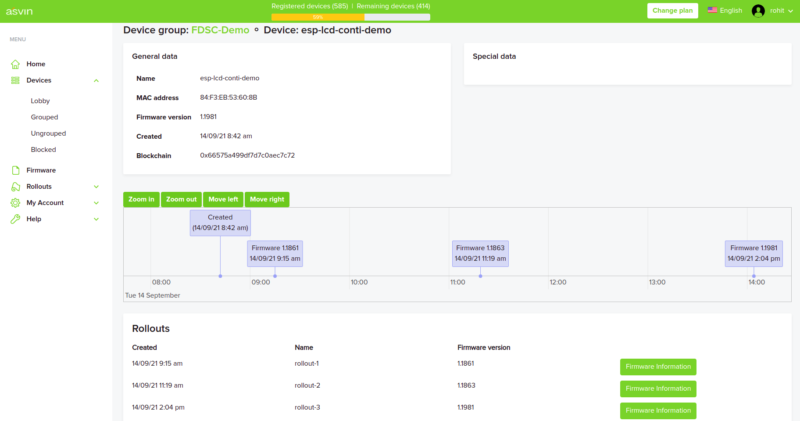Open the Lobby devices page

pyautogui.click(x=40, y=101)
